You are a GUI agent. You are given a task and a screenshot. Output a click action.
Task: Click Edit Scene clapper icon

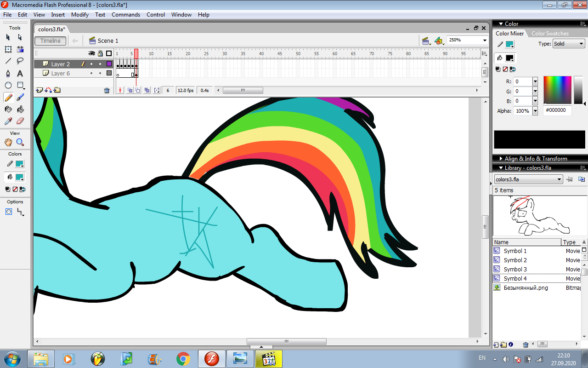(x=426, y=40)
